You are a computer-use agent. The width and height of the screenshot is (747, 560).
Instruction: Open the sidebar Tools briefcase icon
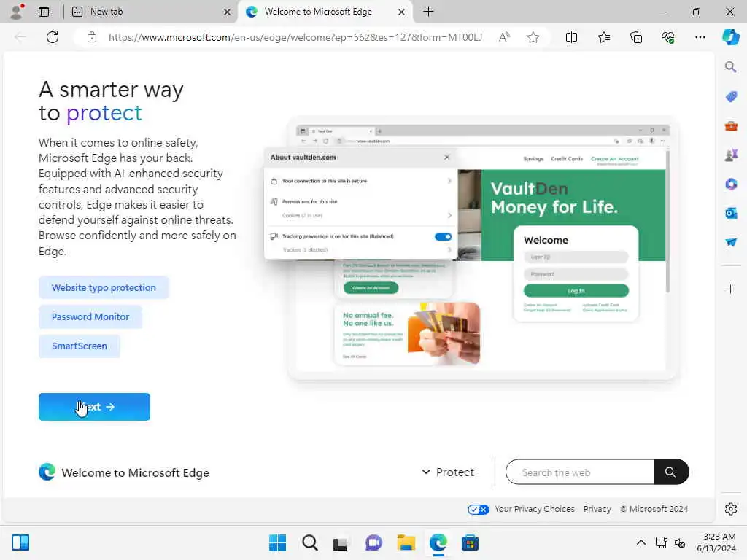(731, 125)
